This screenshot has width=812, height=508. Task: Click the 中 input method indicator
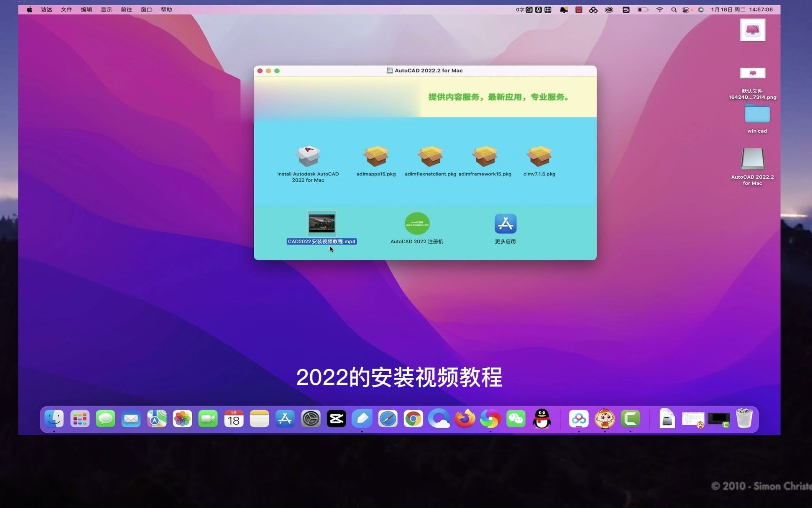pyautogui.click(x=548, y=9)
